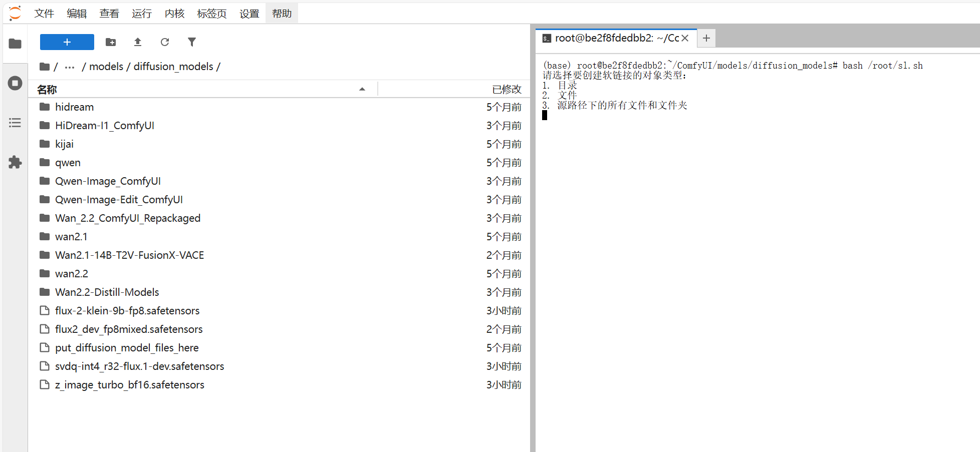
Task: Select the Wan2.2-Distill-Models folder
Action: pyautogui.click(x=107, y=292)
